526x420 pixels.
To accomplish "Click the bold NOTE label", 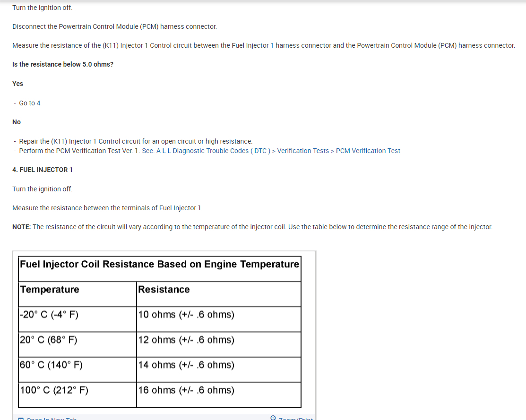I will click(x=21, y=227).
